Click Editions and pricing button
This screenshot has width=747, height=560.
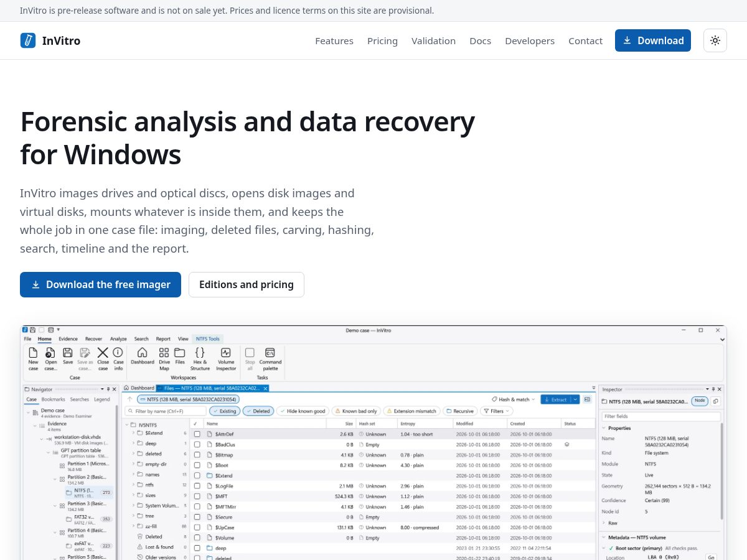coord(247,284)
